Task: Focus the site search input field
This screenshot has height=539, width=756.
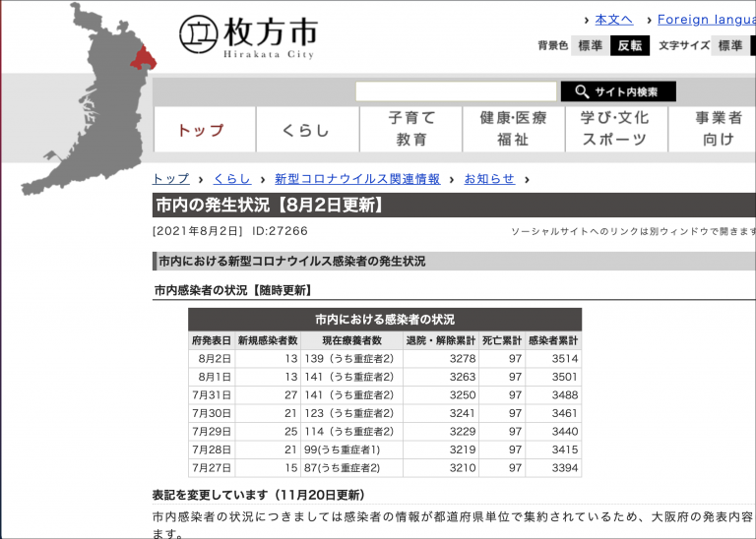Action: (x=456, y=91)
